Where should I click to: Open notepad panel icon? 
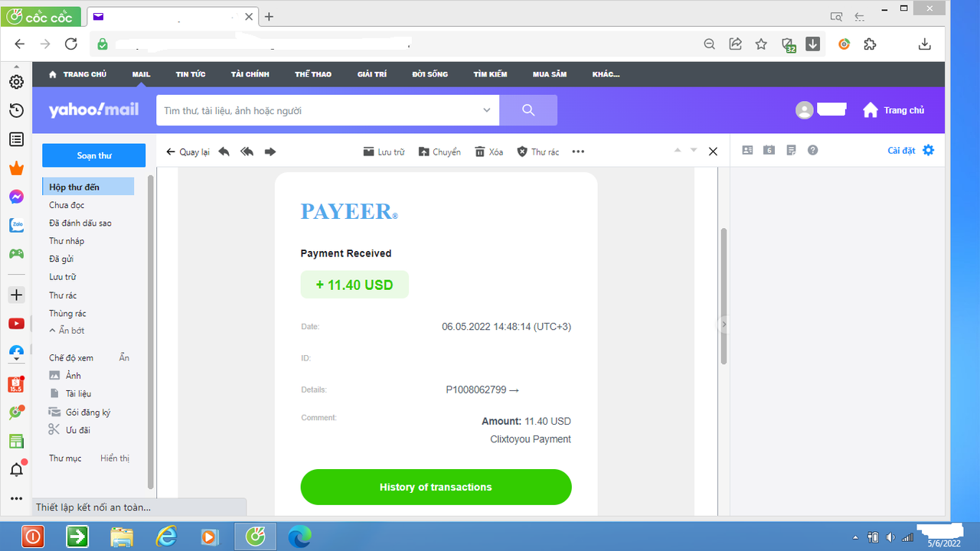[x=792, y=150]
